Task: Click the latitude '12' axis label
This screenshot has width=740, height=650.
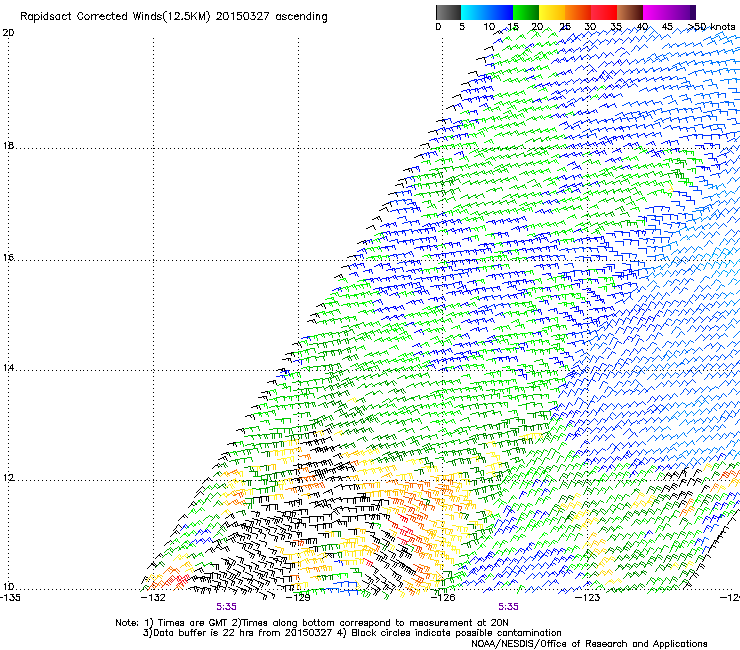Action: pos(8,478)
